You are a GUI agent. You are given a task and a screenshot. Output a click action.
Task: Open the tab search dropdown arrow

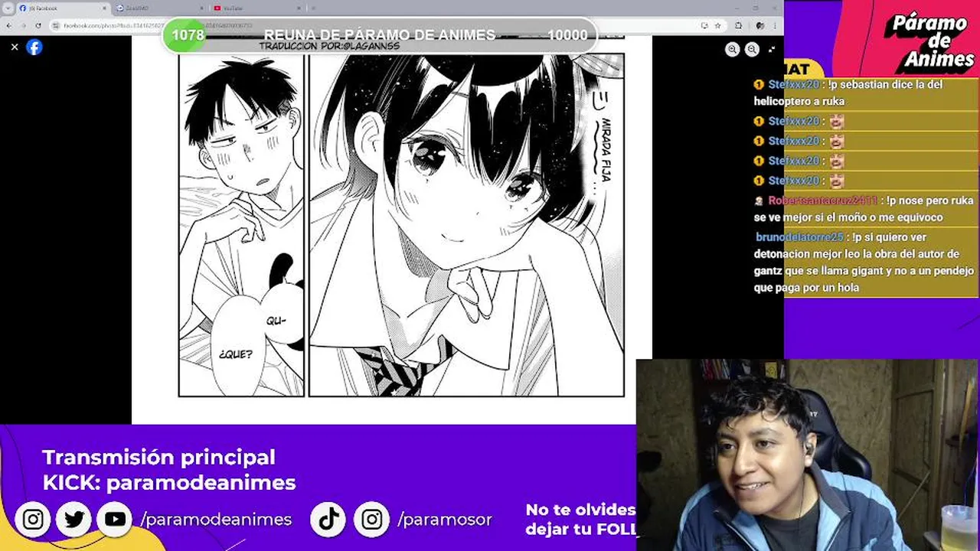pos(8,8)
